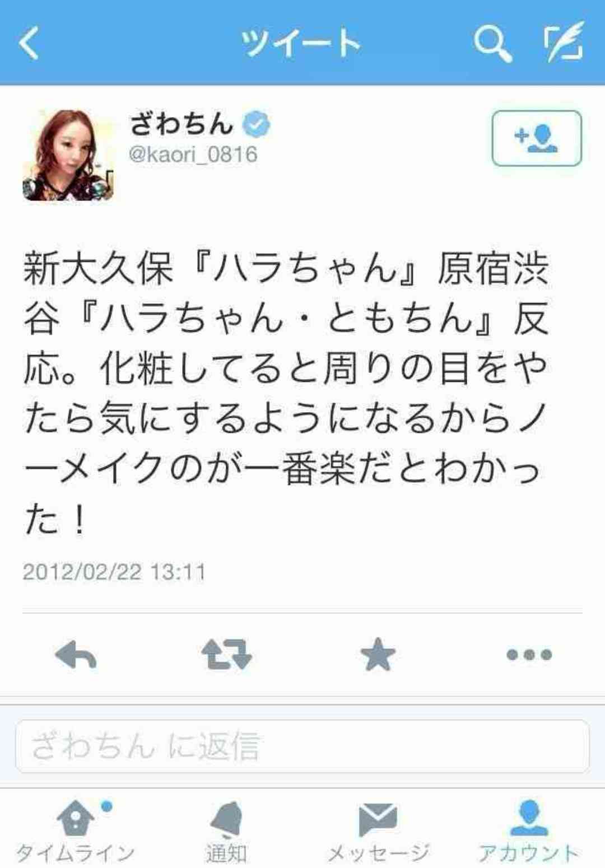Tap the blue verified badge

[x=256, y=124]
